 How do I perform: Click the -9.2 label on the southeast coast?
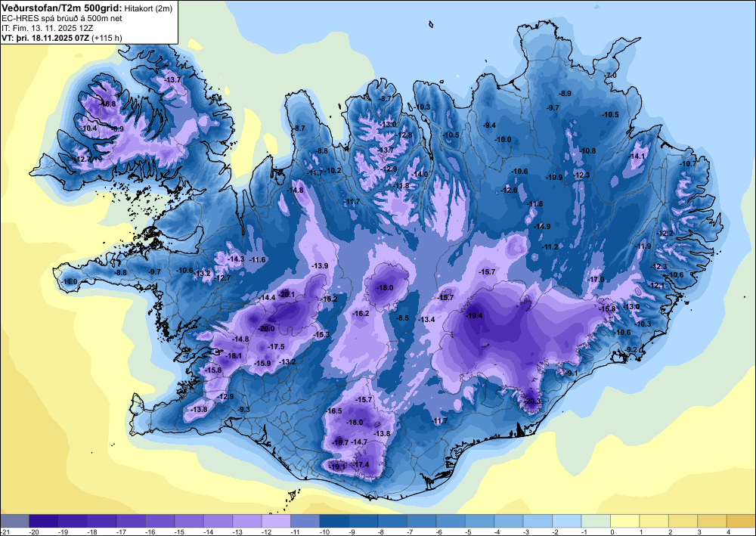tap(631, 349)
